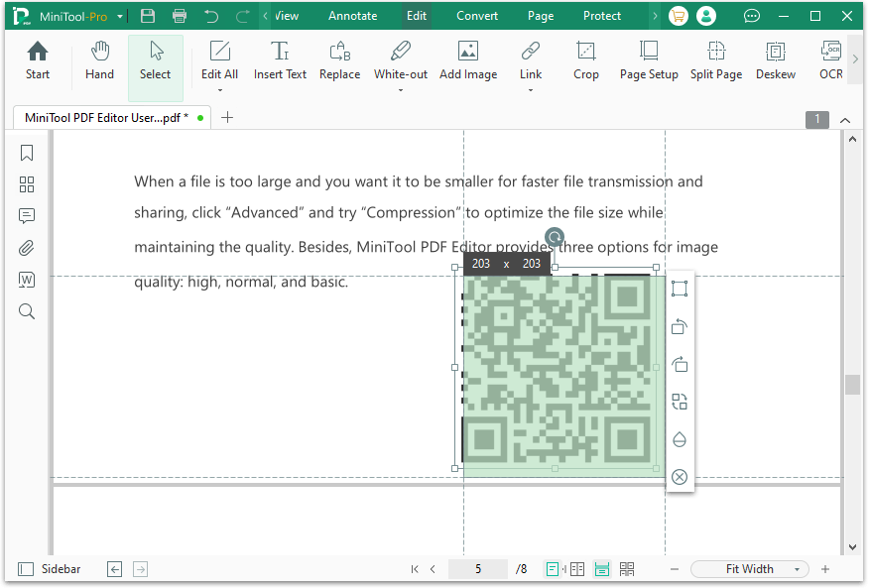Open the Replace tool
Viewport: 869px width, 588px height.
click(x=339, y=60)
